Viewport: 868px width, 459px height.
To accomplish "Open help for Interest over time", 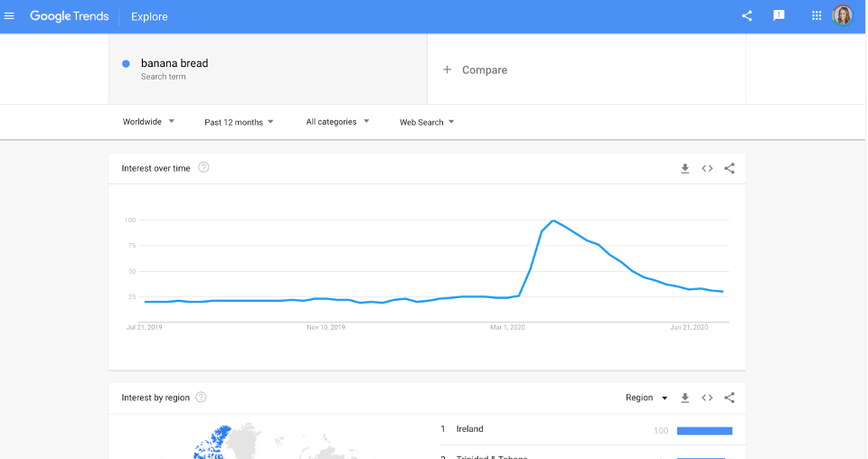I will 203,167.
